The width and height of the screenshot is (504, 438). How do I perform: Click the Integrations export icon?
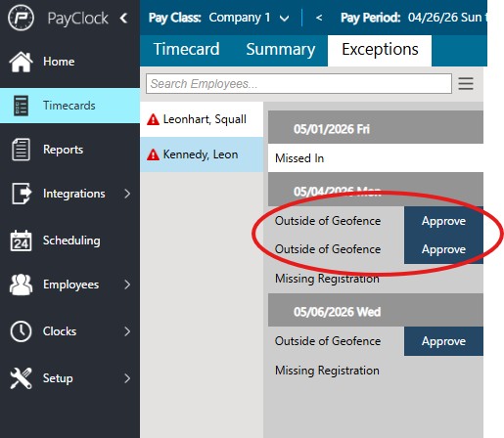pos(22,194)
